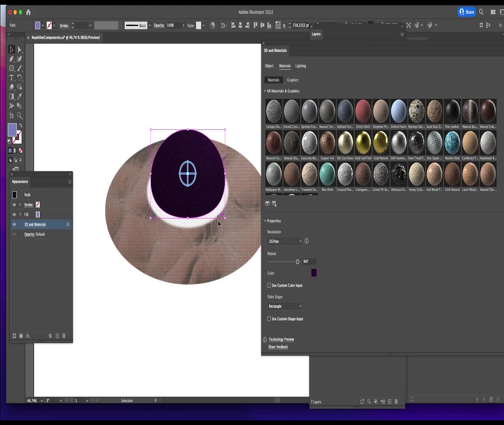Choose the Symbol Sprayer tool
This screenshot has height=425, width=504.
click(x=12, y=106)
